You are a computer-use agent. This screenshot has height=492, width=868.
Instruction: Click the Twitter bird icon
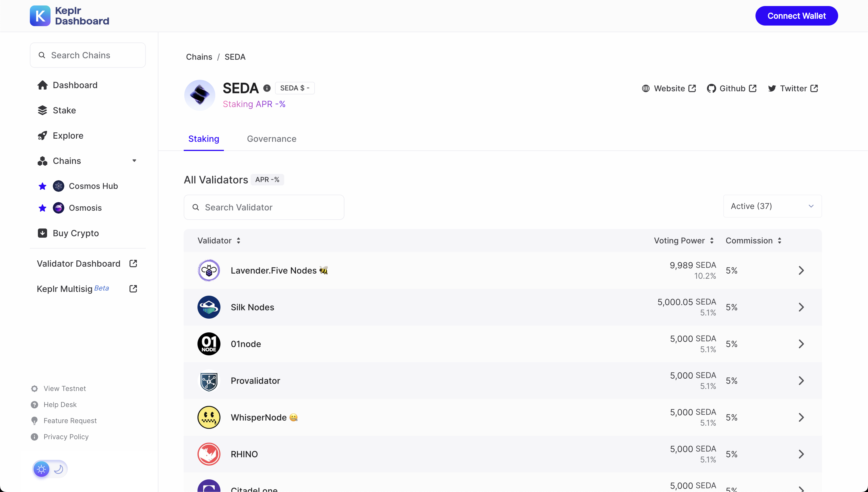(x=772, y=88)
